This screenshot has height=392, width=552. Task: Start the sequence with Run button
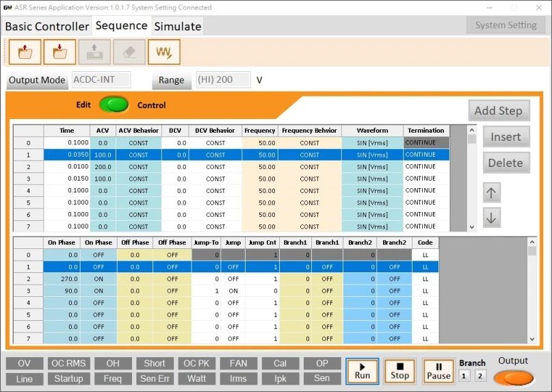point(363,371)
